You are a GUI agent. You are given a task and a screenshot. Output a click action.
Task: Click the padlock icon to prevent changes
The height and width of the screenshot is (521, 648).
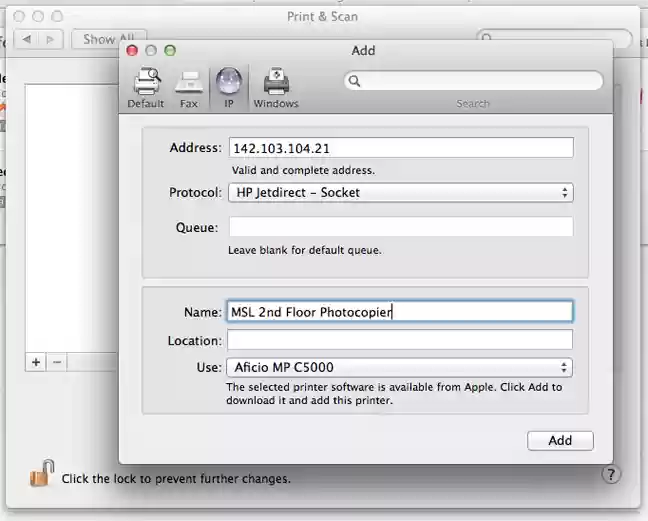point(42,473)
